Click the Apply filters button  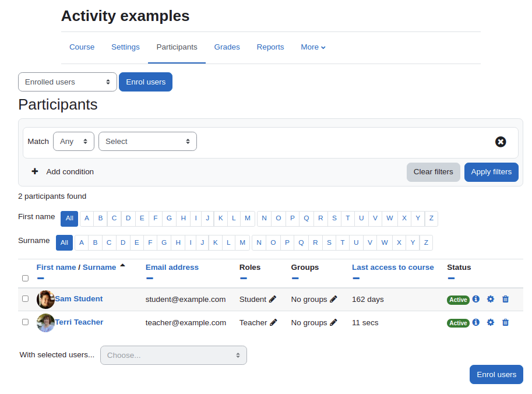point(491,172)
